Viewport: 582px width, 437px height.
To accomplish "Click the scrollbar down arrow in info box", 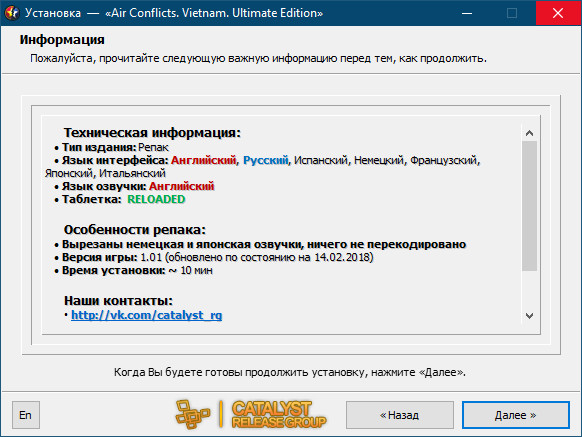I will point(529,316).
